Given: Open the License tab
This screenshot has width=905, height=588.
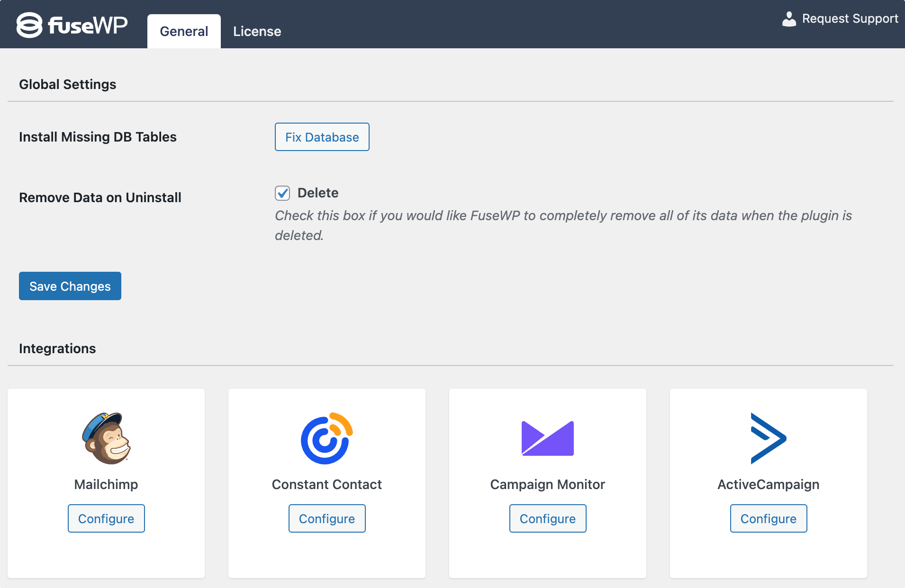Looking at the screenshot, I should [x=257, y=31].
